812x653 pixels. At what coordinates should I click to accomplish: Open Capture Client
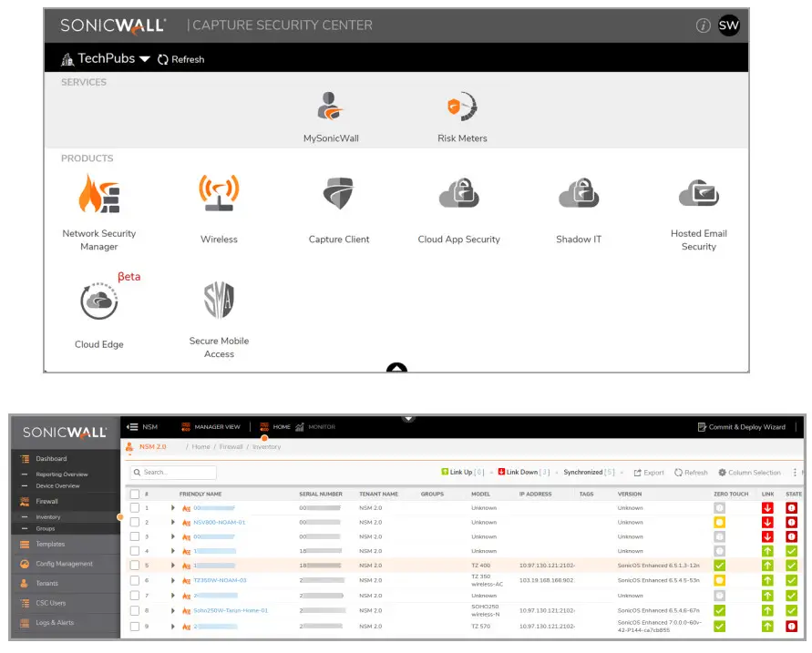(x=338, y=194)
